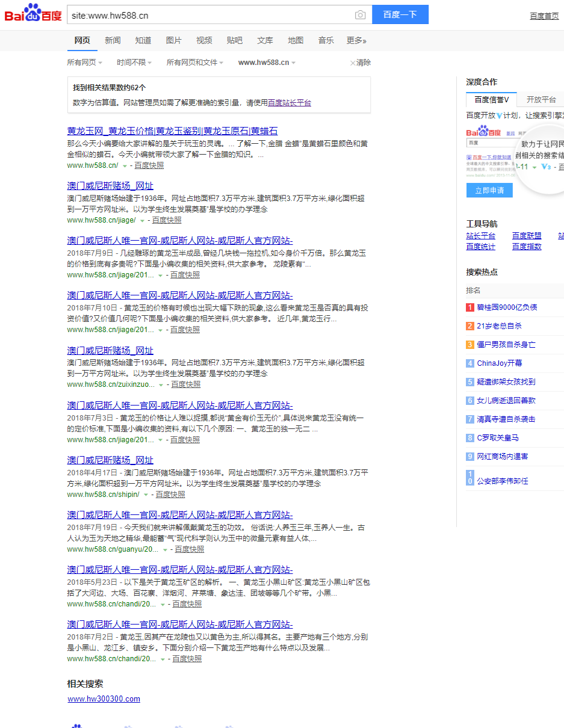This screenshot has height=728, width=564.
Task: Open image search via the camera icon
Action: (x=360, y=15)
